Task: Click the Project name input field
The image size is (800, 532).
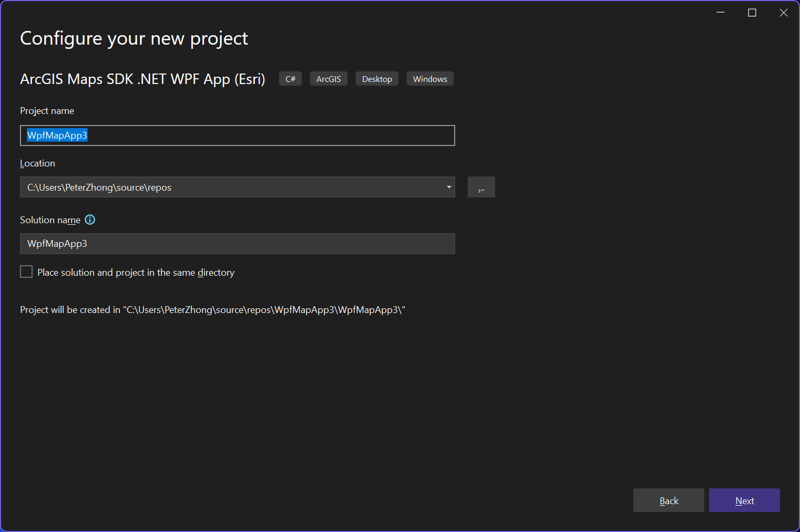Action: click(x=238, y=135)
